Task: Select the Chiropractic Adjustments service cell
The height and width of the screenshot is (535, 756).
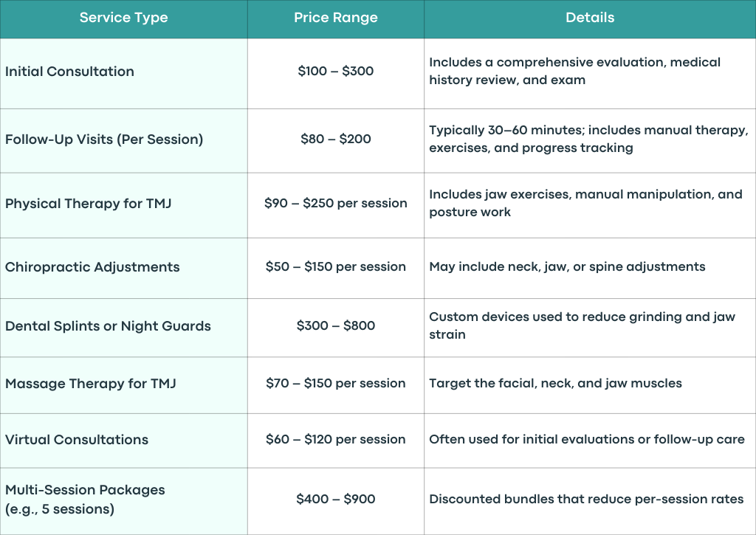Action: click(x=123, y=268)
